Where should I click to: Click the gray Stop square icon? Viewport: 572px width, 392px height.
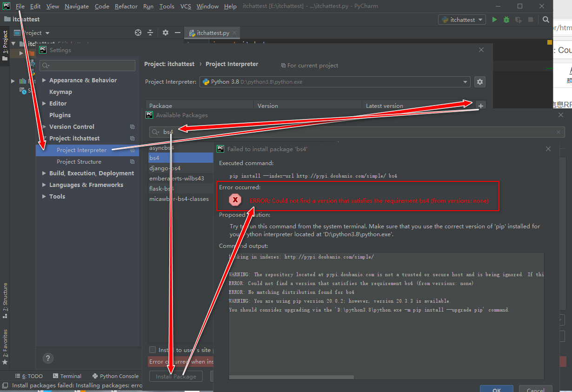(531, 20)
